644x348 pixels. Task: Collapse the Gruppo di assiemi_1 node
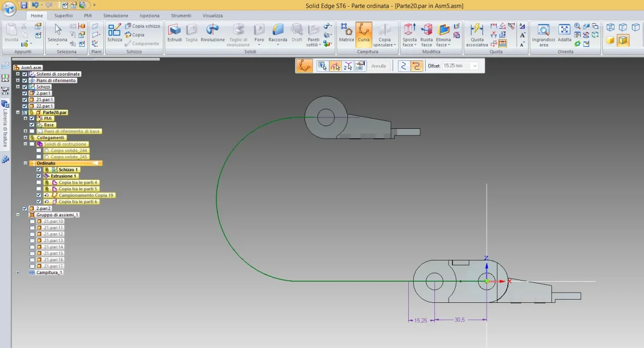point(17,215)
